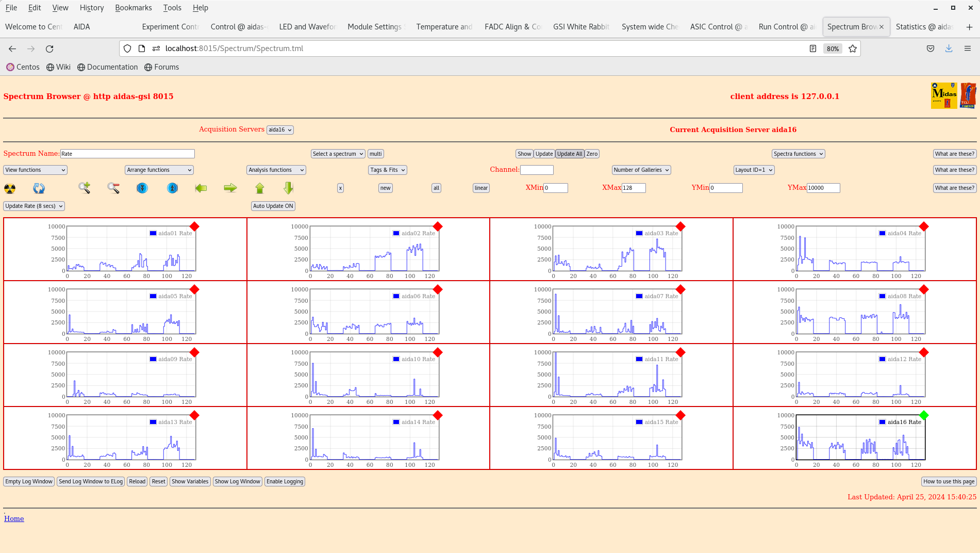Click the blue double down arrow icon

(x=142, y=188)
